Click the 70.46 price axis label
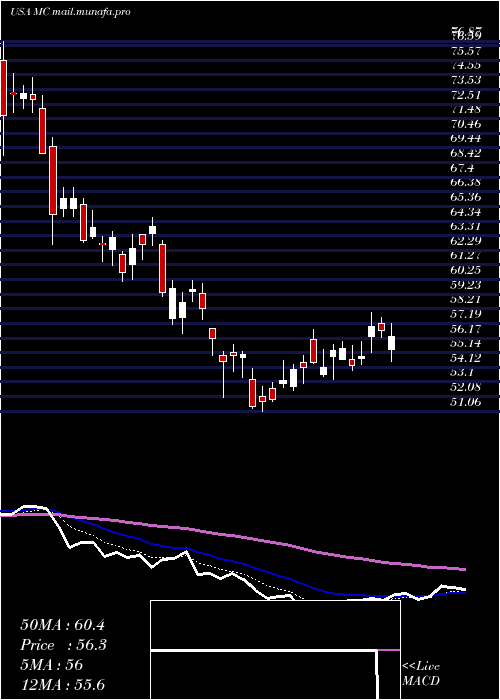 pos(466,124)
